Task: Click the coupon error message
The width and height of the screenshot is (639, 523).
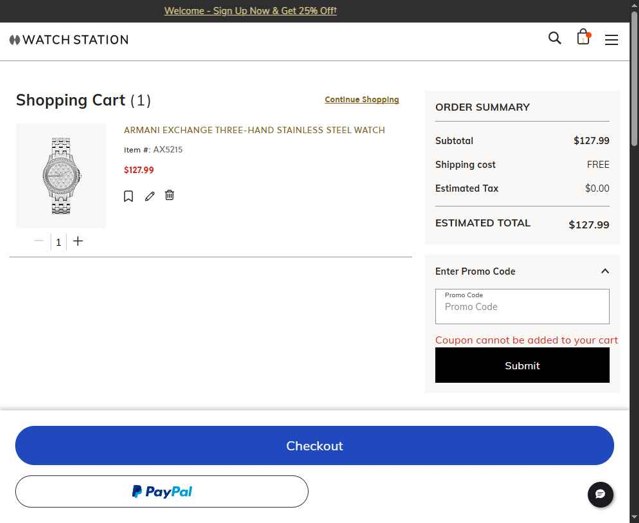Action: (526, 340)
